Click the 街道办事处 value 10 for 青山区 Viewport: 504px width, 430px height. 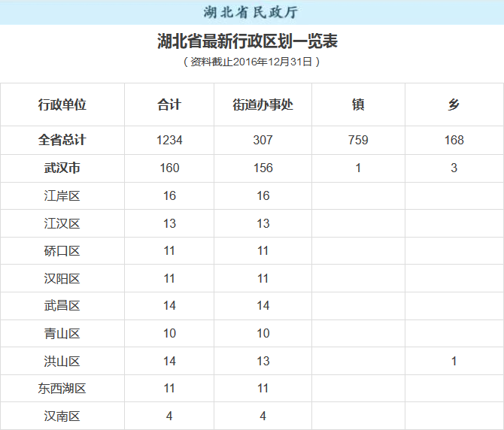tap(263, 333)
